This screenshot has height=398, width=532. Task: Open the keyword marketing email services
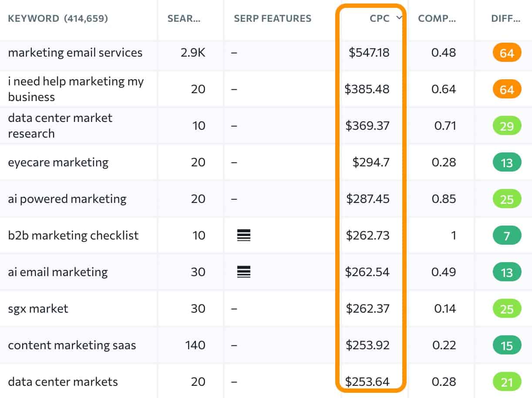(75, 52)
